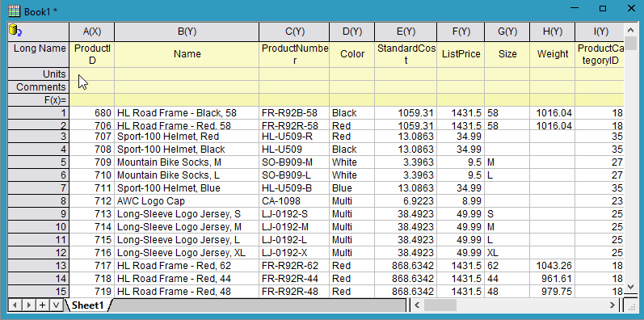
Task: Click the Comments row label
Action: tap(39, 87)
